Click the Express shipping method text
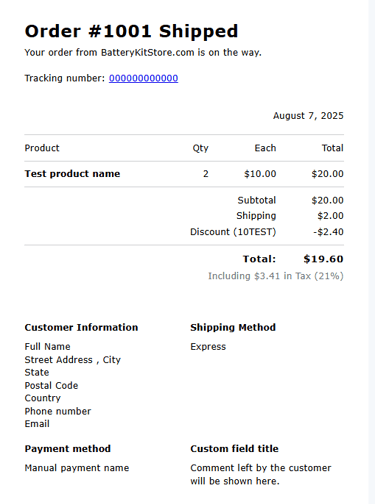 pyautogui.click(x=208, y=347)
